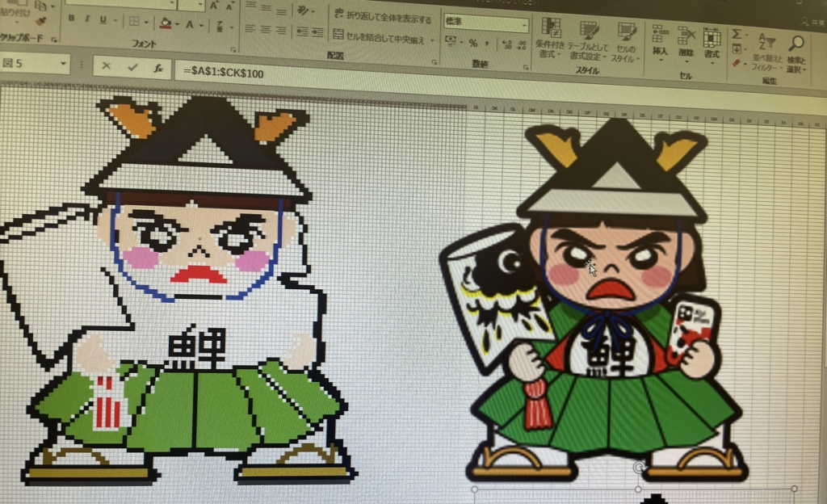
Task: Increase font size with the larger A icon
Action: coord(213,6)
